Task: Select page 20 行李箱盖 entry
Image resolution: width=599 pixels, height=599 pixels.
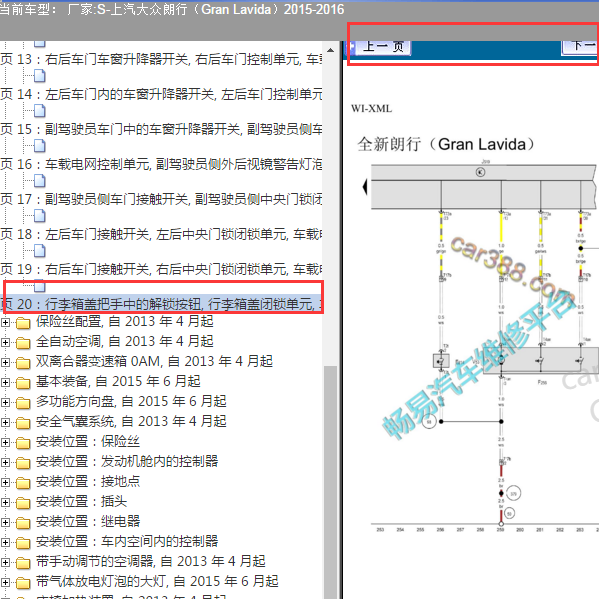Action: (x=161, y=304)
